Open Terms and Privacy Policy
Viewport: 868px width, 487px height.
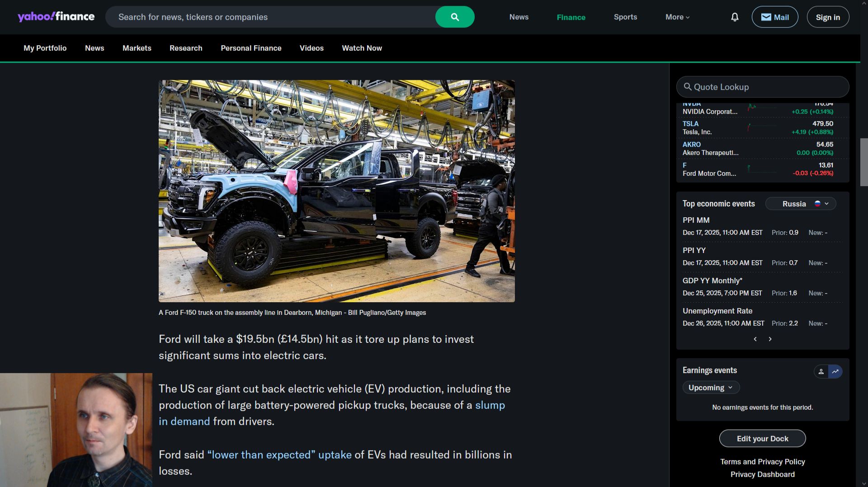click(763, 462)
